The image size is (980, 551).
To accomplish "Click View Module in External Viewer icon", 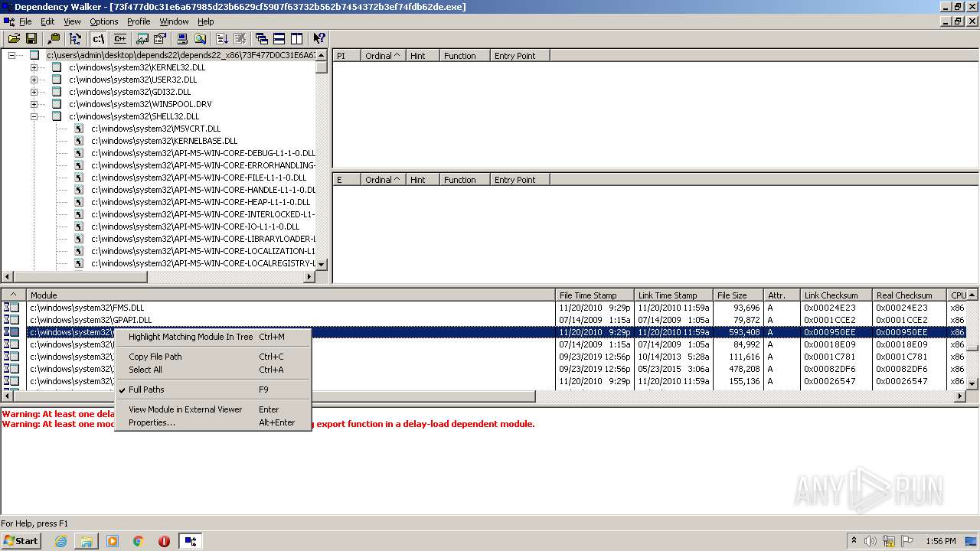I will coord(143,38).
